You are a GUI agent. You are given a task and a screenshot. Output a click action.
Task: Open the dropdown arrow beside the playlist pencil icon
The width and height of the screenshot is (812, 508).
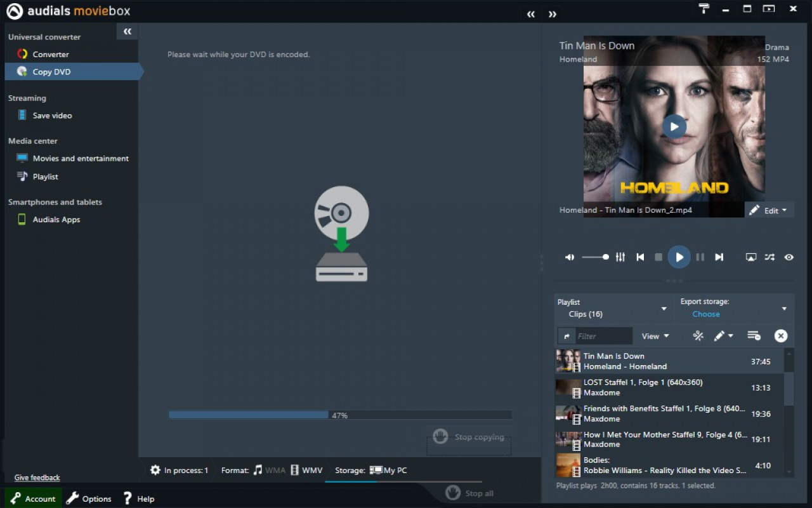tap(731, 336)
